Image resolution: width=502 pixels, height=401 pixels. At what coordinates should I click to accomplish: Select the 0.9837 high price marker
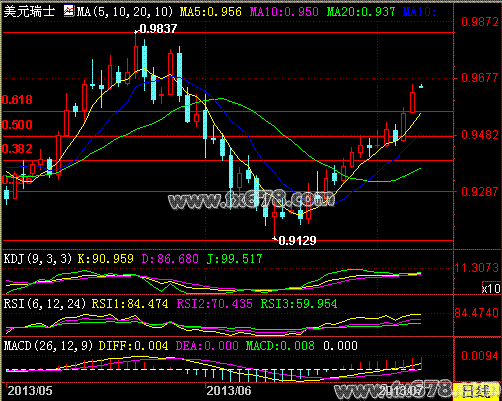pyautogui.click(x=158, y=29)
